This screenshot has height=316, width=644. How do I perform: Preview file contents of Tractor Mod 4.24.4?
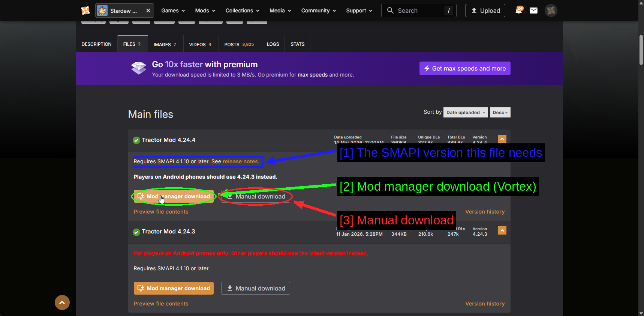161,212
